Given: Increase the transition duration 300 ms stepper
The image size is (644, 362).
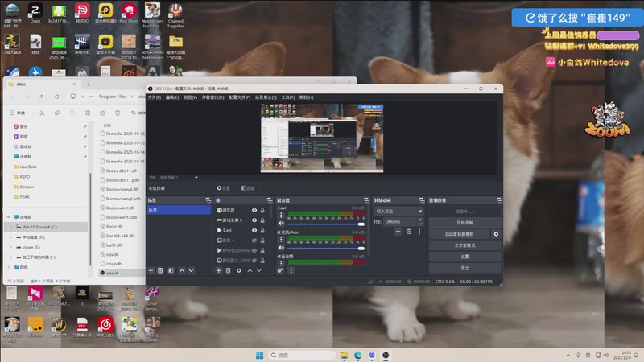Looking at the screenshot, I should coord(420,220).
